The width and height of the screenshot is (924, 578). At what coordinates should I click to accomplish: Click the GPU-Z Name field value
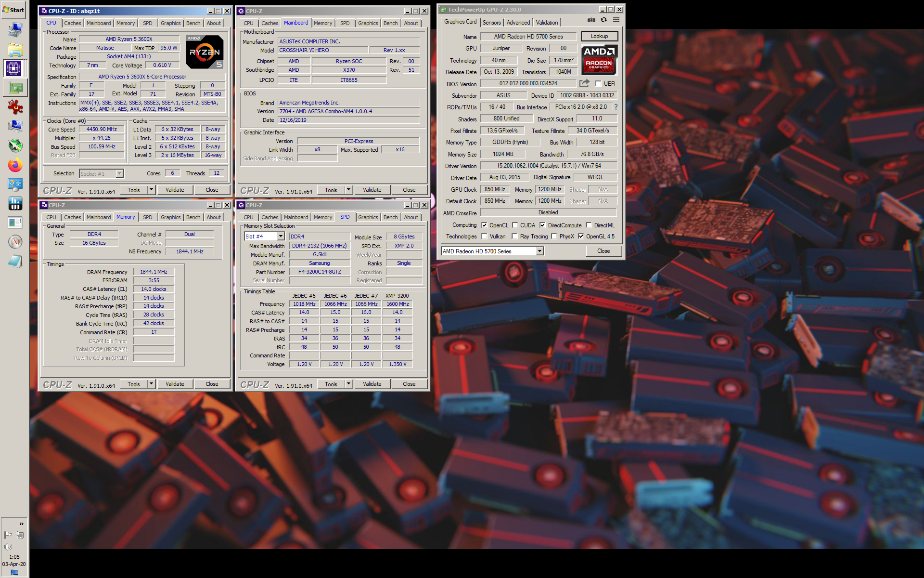[x=528, y=37]
